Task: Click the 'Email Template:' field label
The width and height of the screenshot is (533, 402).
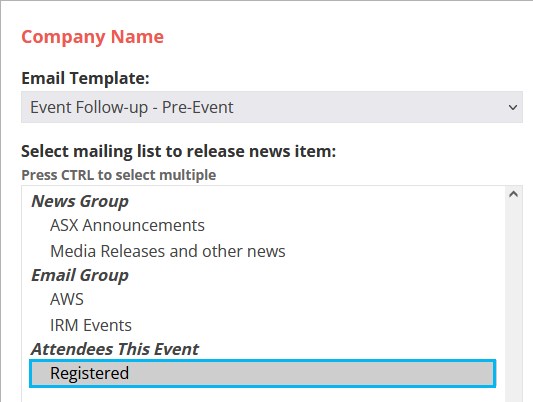Action: pos(85,78)
